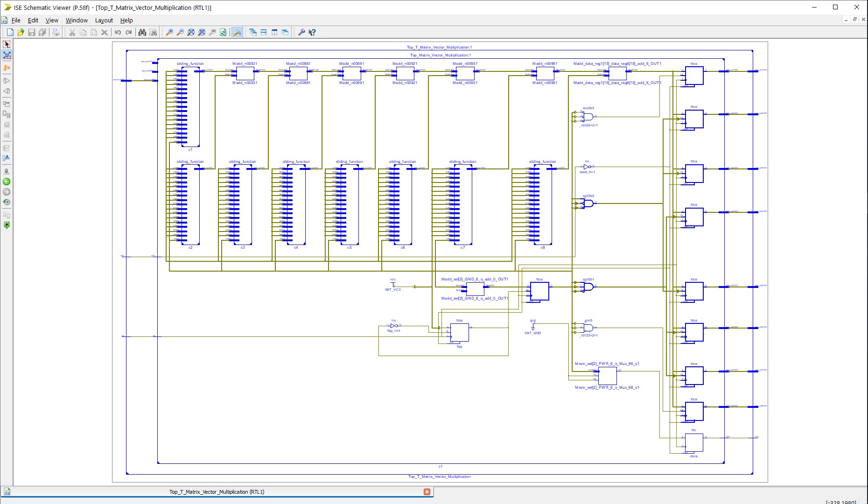Screen dimensions: 868x504
Task: Open the Edit menu
Action: pyautogui.click(x=33, y=20)
